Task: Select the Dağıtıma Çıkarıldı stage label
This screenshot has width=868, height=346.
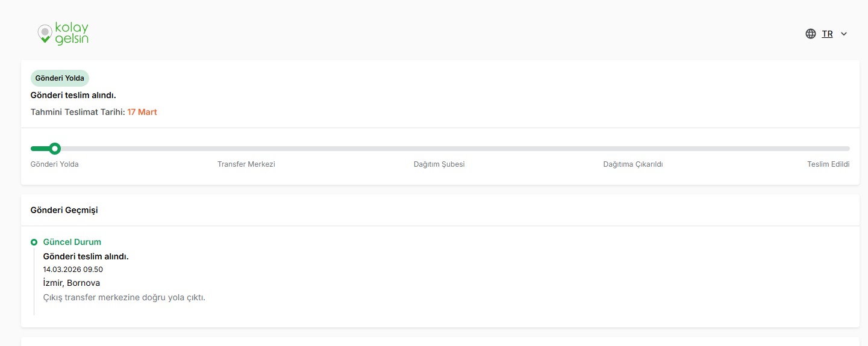Action: 633,164
